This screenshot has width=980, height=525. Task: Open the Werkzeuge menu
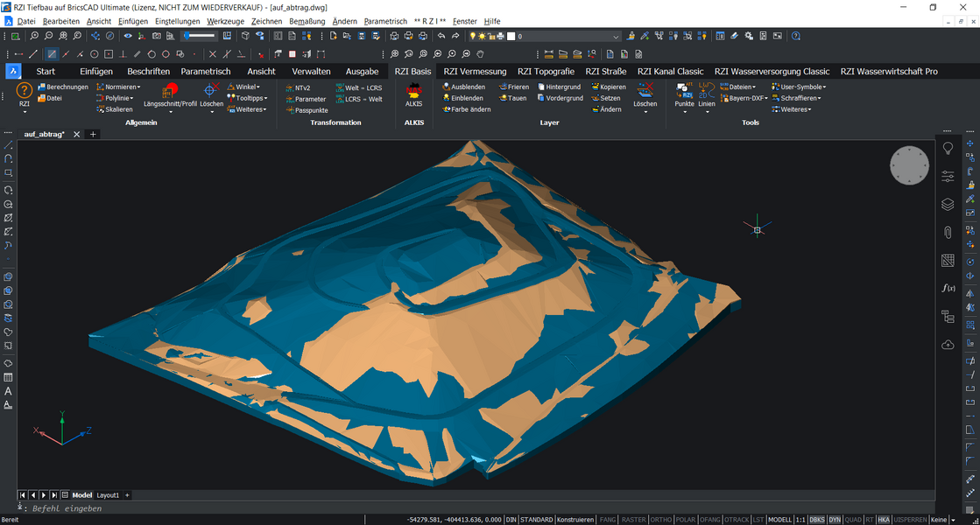coord(226,21)
